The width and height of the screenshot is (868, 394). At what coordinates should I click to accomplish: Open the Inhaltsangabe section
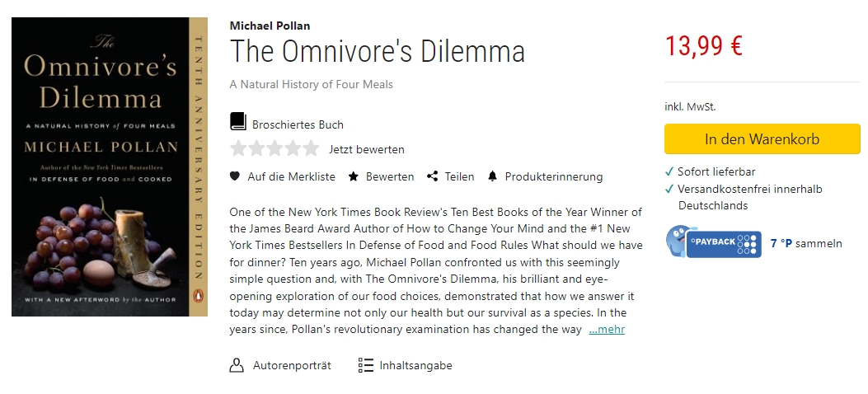coord(415,365)
